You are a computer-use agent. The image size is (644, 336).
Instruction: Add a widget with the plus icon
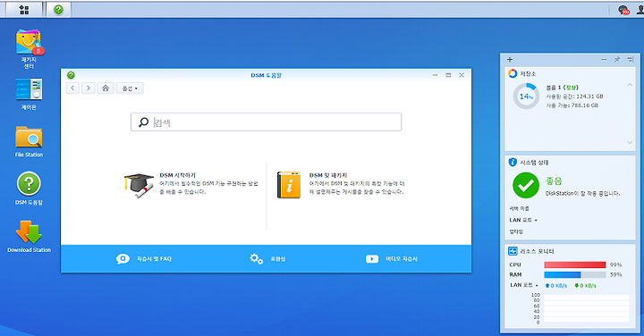pyautogui.click(x=510, y=60)
